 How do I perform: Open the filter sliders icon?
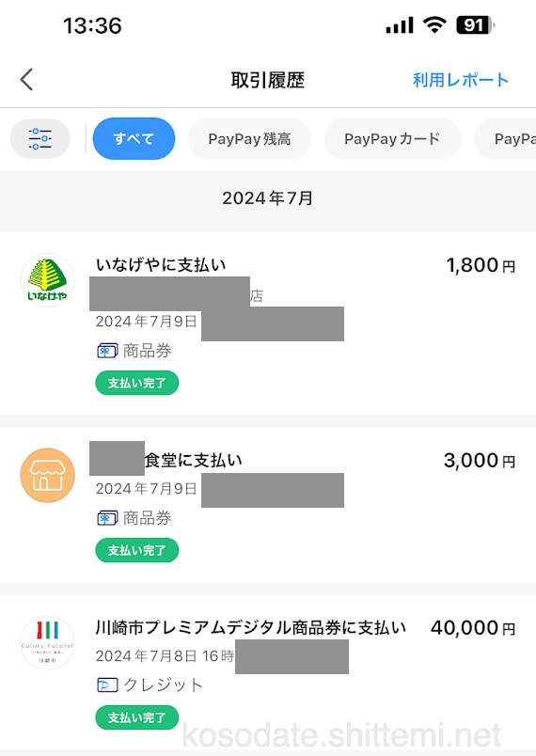click(x=40, y=139)
